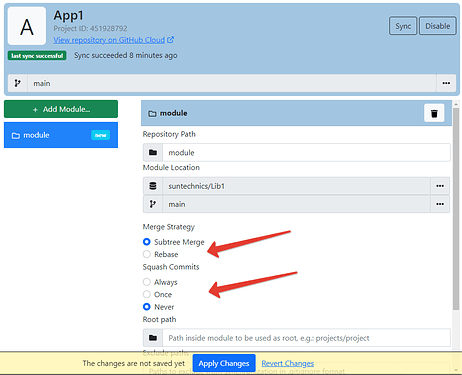Viewport: 462px width, 375px height.
Task: Click the Merge Strategy label
Action: coord(169,227)
